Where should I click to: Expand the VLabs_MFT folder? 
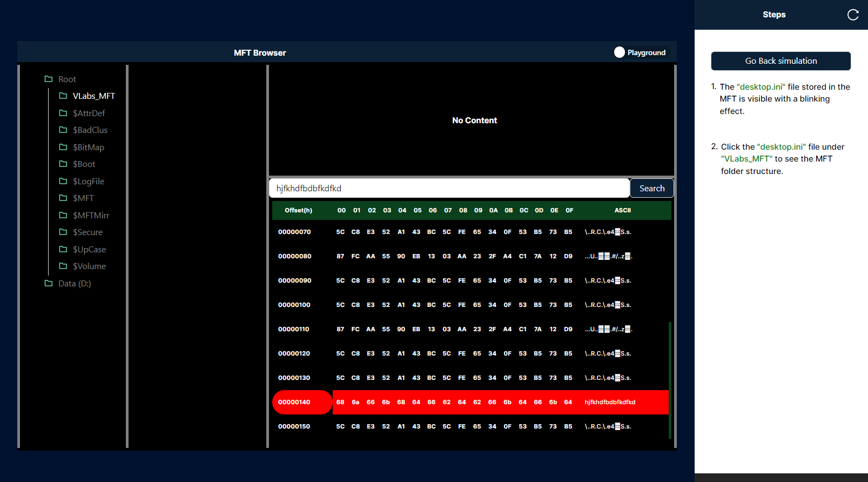click(93, 96)
